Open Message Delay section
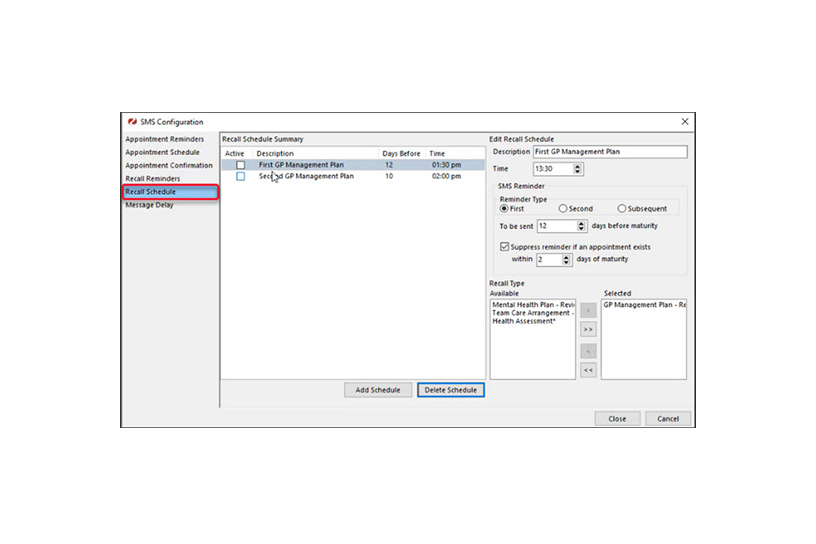This screenshot has width=816, height=544. point(149,205)
